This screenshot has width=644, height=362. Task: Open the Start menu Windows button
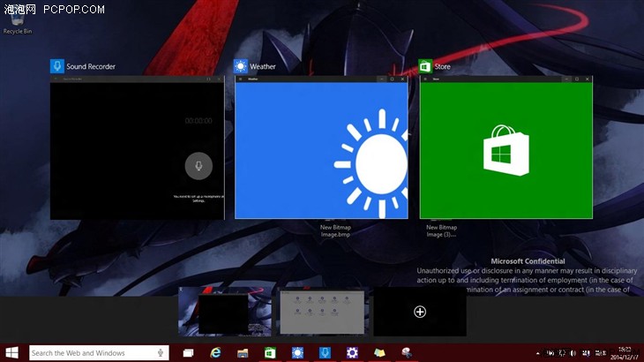tap(13, 352)
